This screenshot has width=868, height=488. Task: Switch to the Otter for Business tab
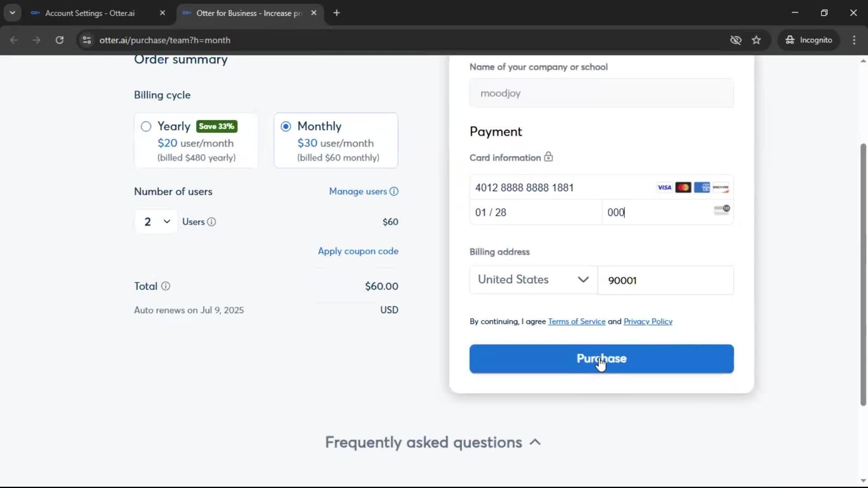250,13
